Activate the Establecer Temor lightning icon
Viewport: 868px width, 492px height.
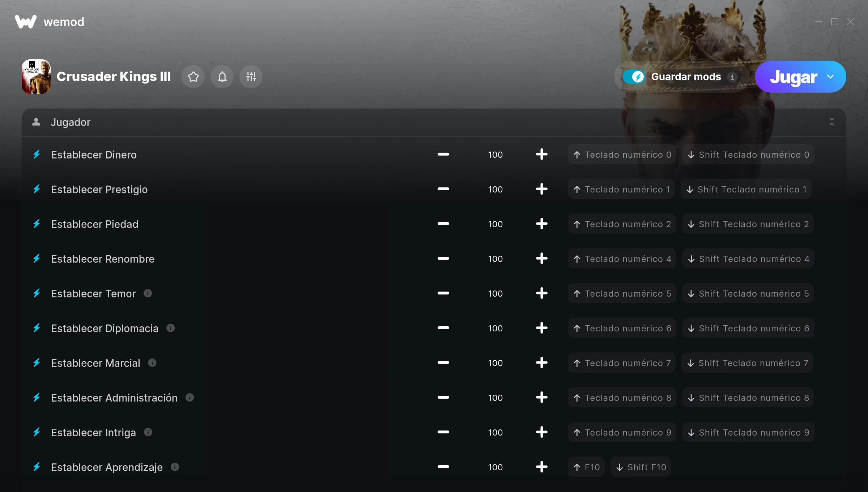(37, 293)
